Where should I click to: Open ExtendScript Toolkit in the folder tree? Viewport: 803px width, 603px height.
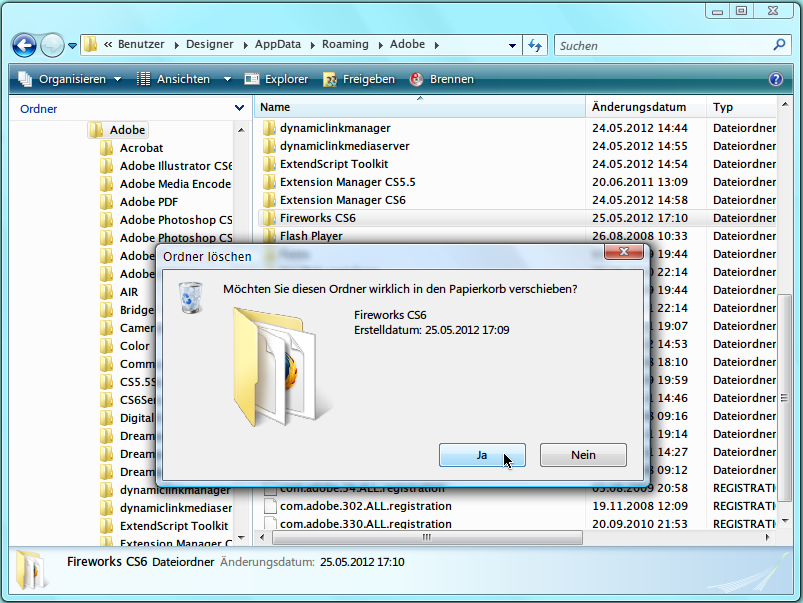(x=174, y=526)
